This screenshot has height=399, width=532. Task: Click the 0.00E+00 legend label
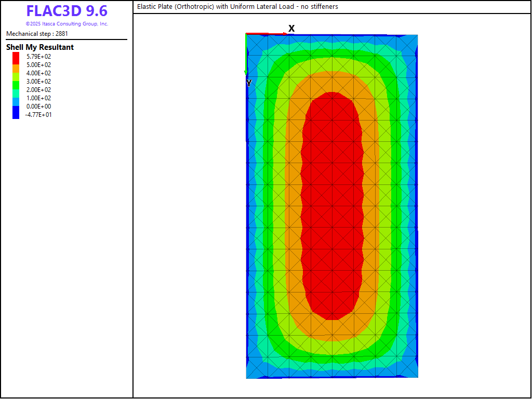39,107
